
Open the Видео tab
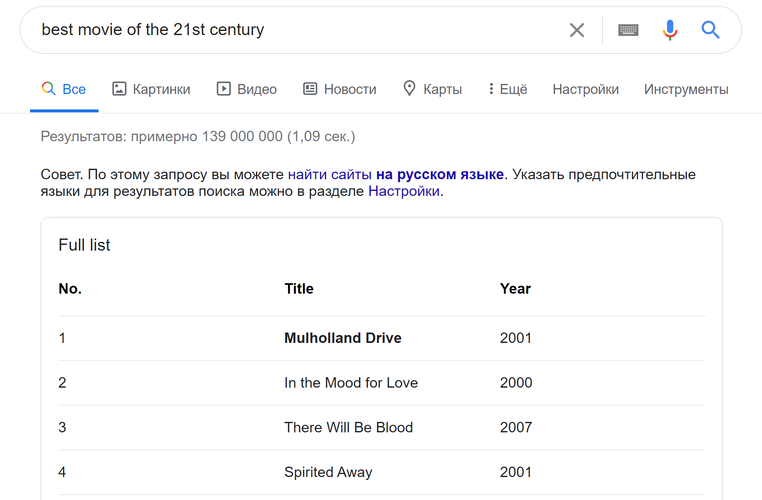[x=246, y=89]
